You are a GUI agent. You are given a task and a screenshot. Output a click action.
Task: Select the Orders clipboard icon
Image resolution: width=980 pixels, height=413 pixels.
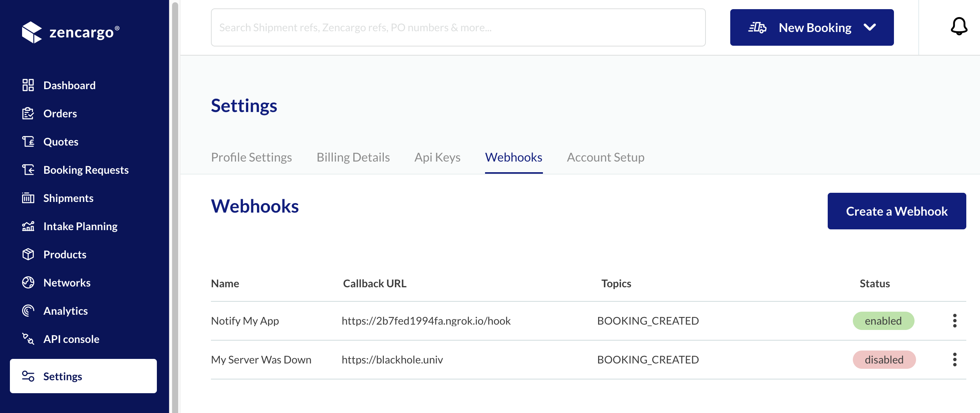(x=27, y=113)
